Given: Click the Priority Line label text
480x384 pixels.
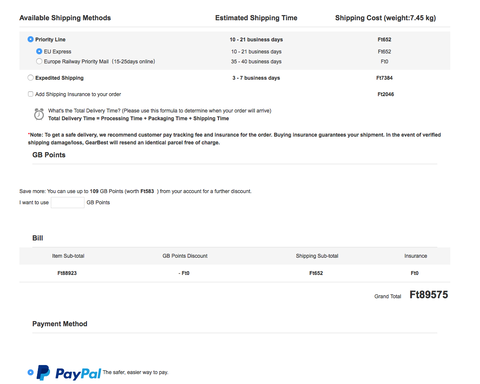Looking at the screenshot, I should point(50,40).
